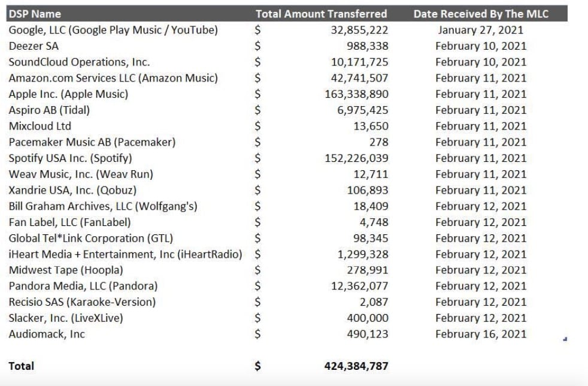Click the Total Amount Transferred header
This screenshot has height=386, width=588.
[321, 14]
